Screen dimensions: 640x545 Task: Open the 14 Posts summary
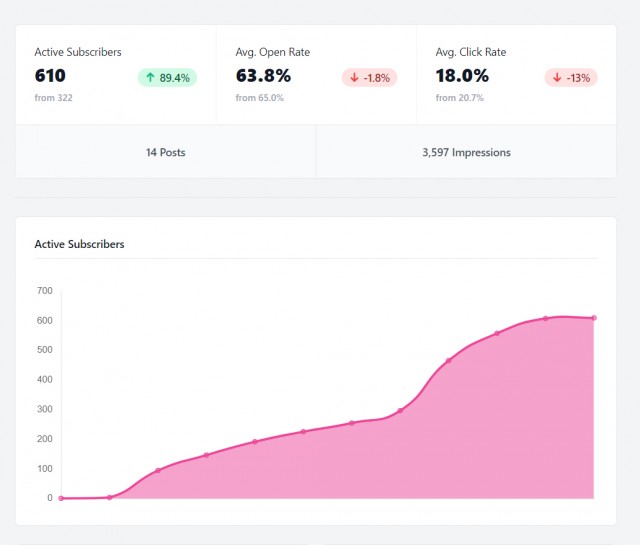[165, 152]
